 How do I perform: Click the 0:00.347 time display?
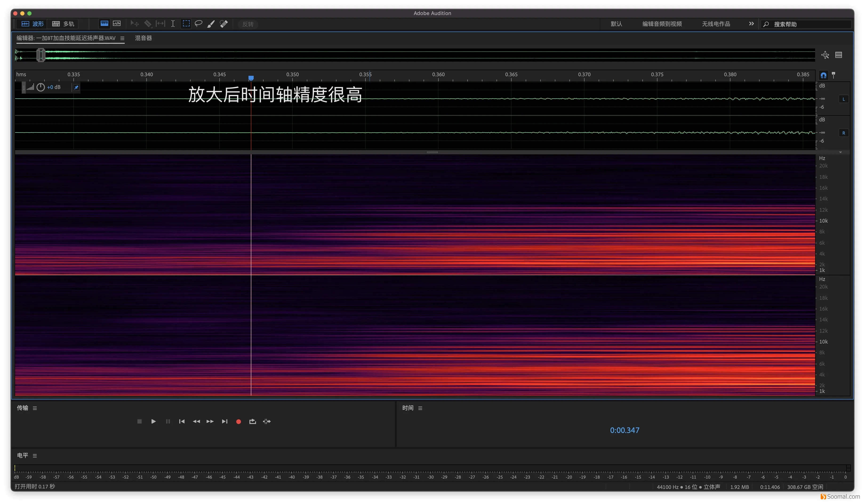(x=624, y=430)
